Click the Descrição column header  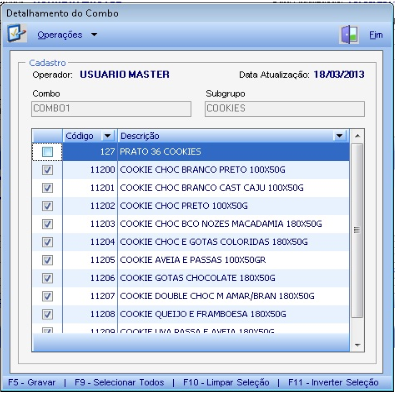click(x=233, y=136)
